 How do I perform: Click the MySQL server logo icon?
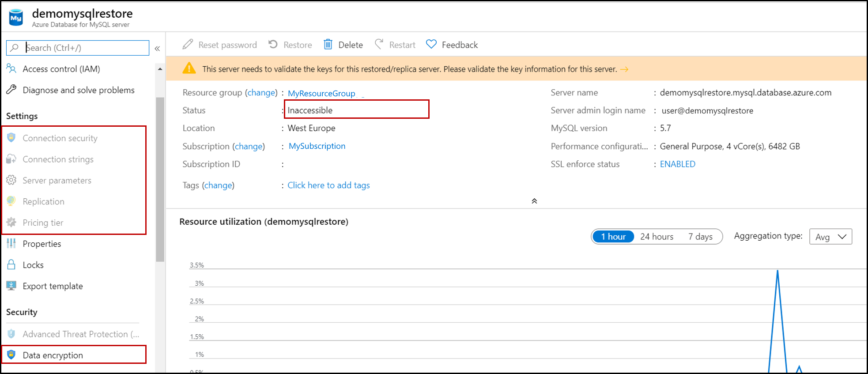click(16, 17)
